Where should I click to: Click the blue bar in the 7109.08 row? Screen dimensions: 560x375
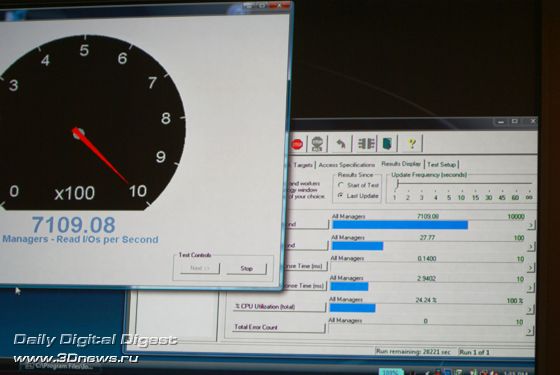400,225
